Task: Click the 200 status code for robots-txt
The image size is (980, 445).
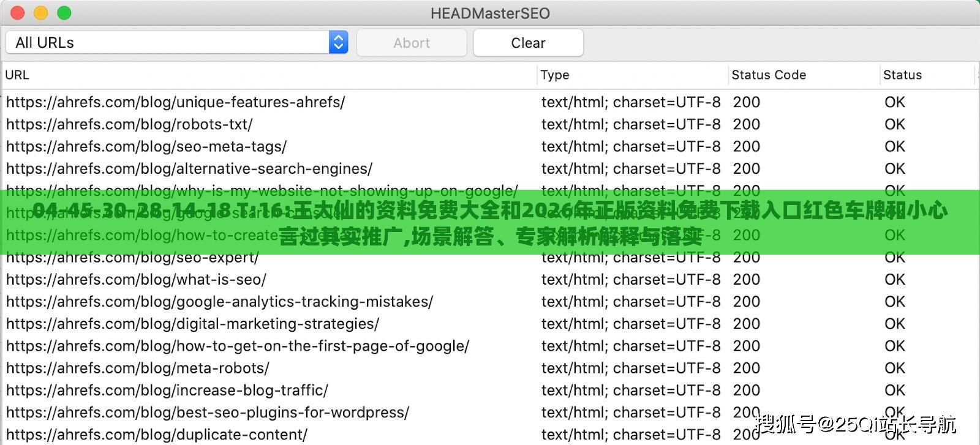Action: (747, 124)
